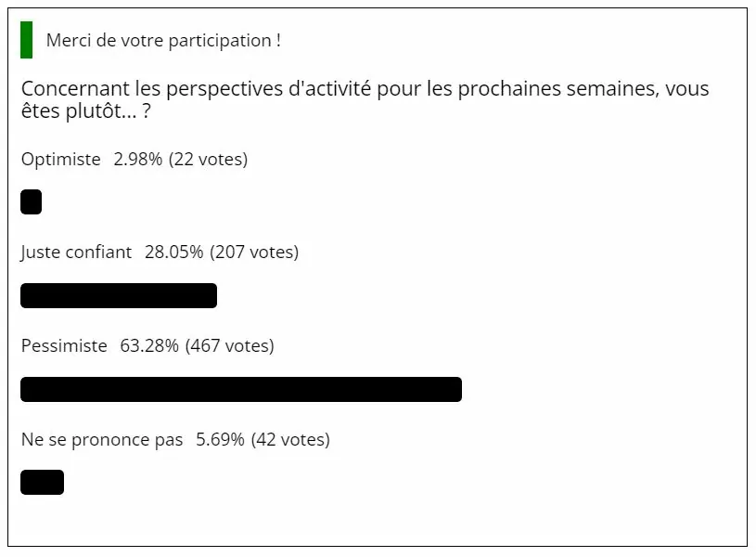This screenshot has height=557, width=756.
Task: Click the (467 votes) count
Action: (230, 346)
